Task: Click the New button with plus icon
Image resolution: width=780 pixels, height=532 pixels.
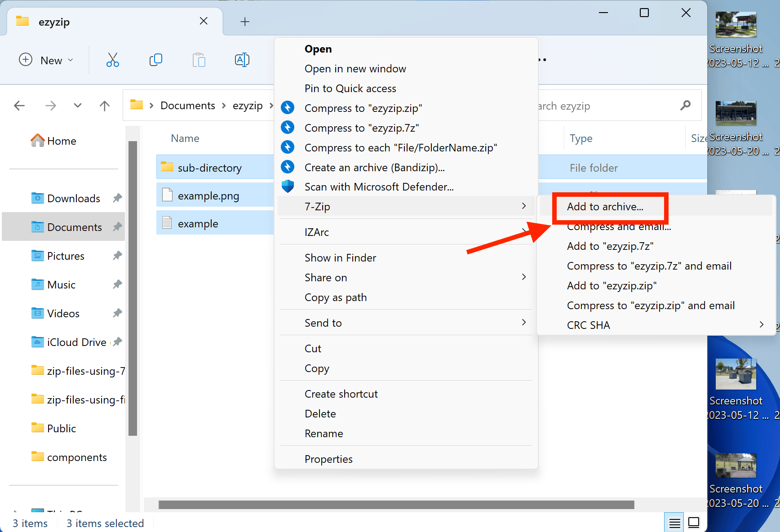Action: (x=46, y=60)
